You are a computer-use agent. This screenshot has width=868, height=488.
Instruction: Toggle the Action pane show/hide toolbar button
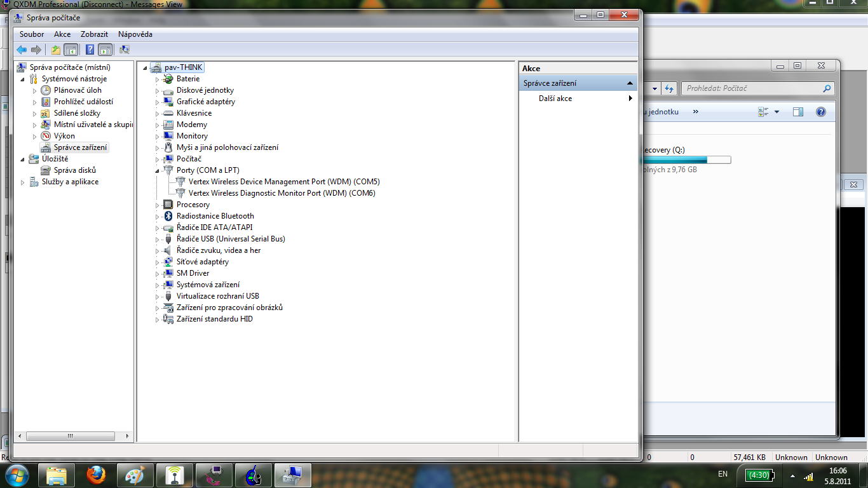[105, 50]
